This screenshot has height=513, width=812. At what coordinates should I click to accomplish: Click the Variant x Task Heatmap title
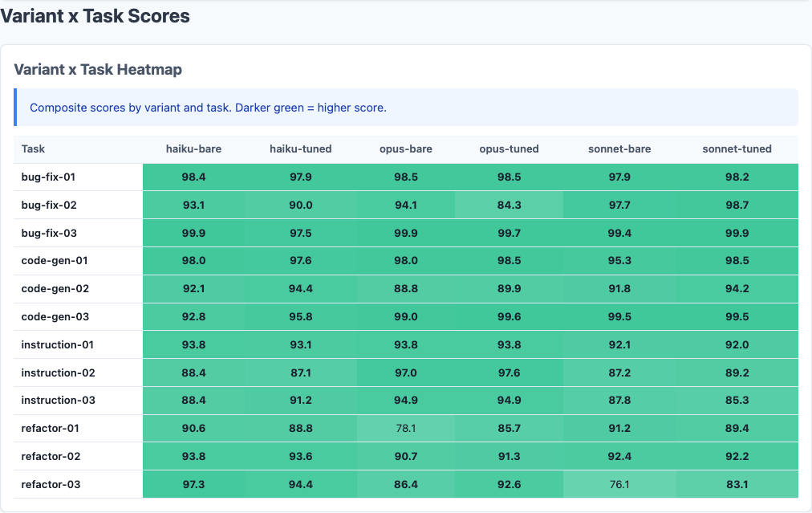point(98,69)
